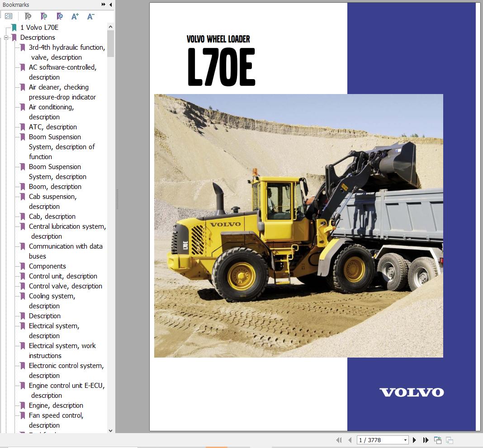The width and height of the screenshot is (483, 448).
Task: Click the L70E title on the cover page
Action: tap(221, 67)
